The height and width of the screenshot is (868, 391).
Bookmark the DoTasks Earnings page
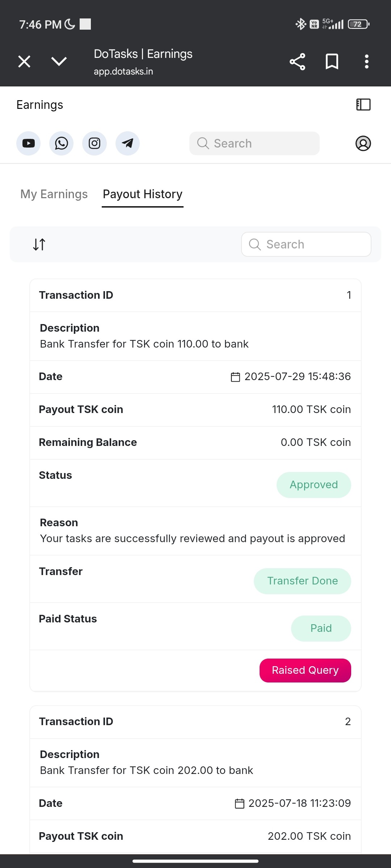[x=332, y=61]
